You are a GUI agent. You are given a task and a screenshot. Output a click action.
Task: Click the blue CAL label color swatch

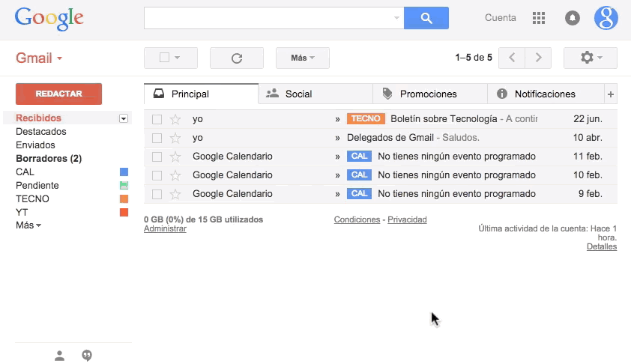[x=124, y=172]
